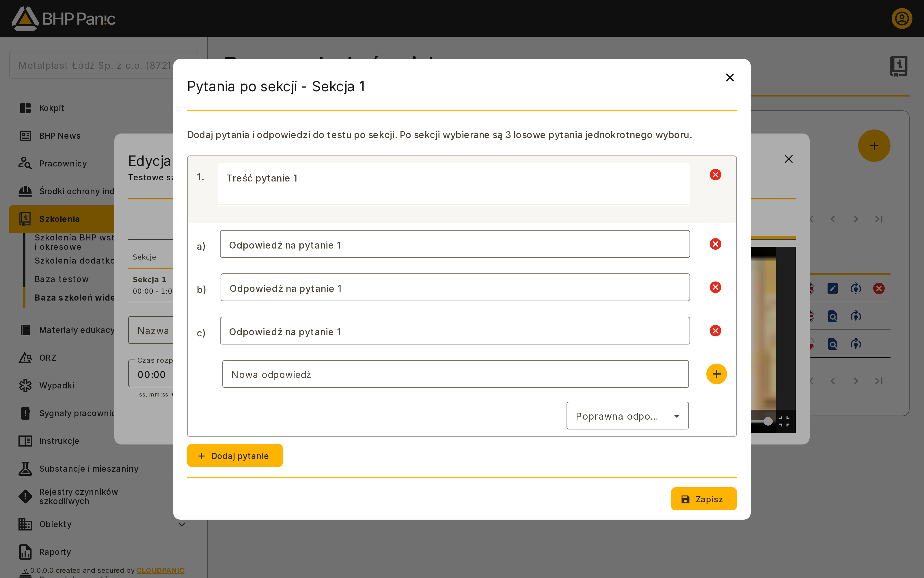Screen dimensions: 924x578
Task: Go to Wypadki in the sidebar
Action: pos(62,385)
